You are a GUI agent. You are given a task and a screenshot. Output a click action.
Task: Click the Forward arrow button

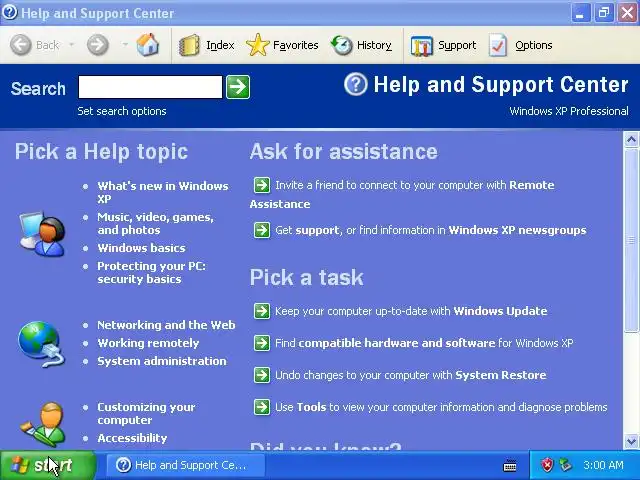[x=98, y=44]
